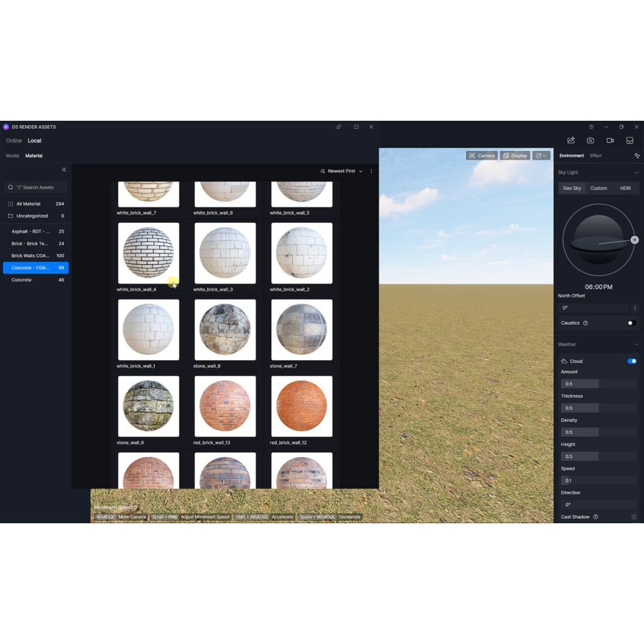Adjust the cloud Height slider
The height and width of the screenshot is (644, 644).
599,457
